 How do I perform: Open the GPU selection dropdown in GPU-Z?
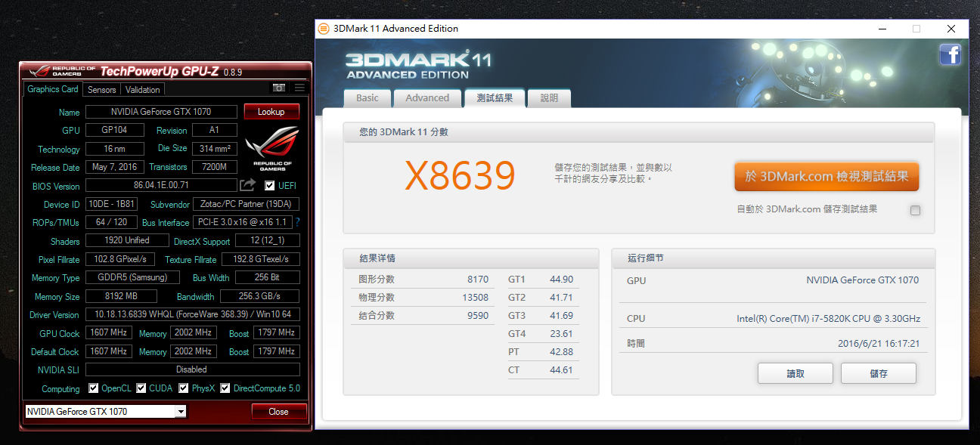(180, 412)
